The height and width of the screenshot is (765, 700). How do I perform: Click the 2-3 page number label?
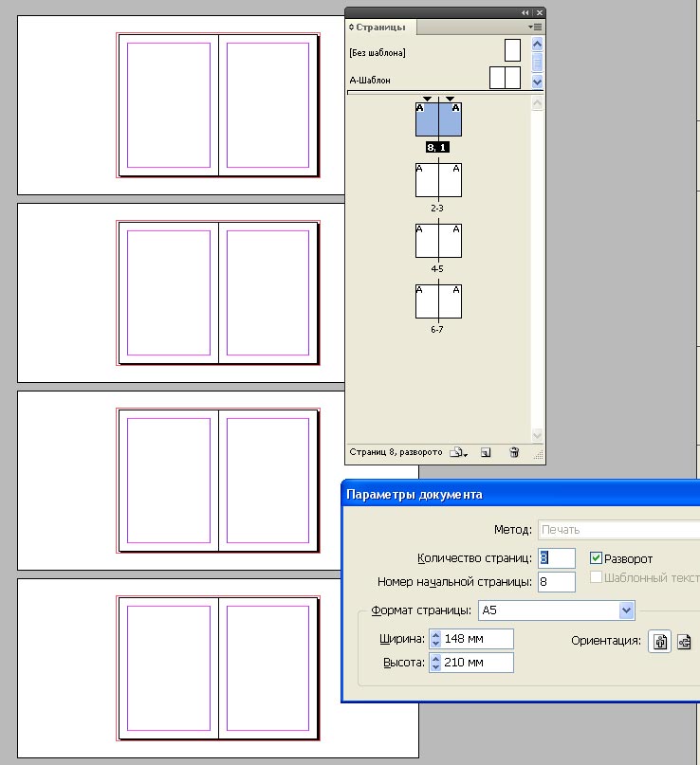[x=437, y=209]
